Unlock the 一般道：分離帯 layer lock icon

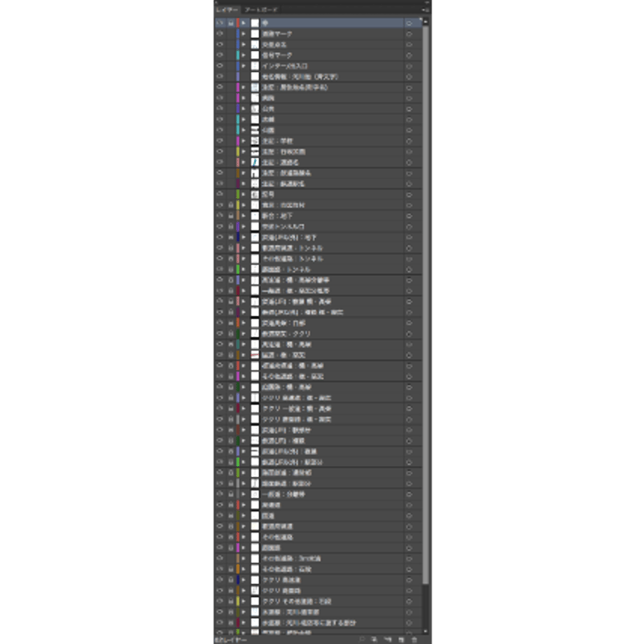[231, 494]
